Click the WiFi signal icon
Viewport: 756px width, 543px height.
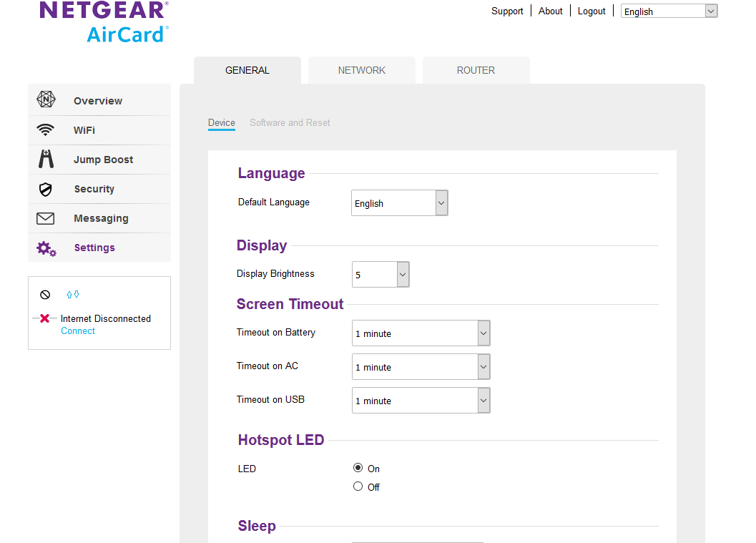click(x=46, y=130)
